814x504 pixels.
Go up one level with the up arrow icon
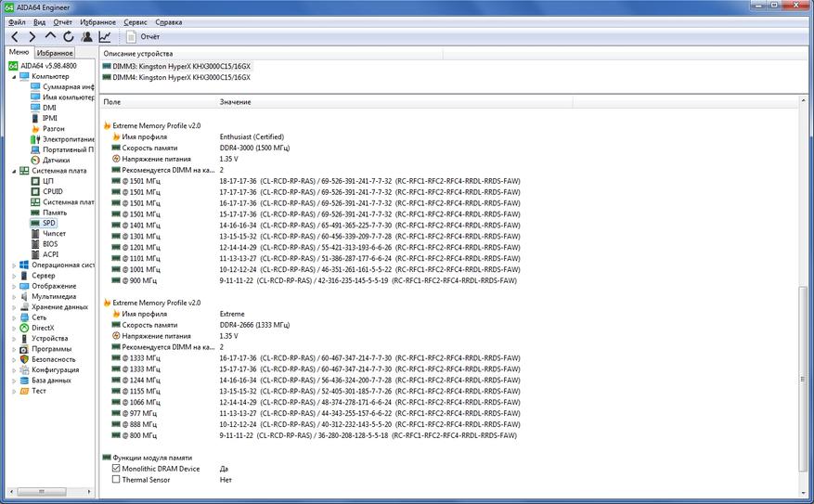point(50,36)
